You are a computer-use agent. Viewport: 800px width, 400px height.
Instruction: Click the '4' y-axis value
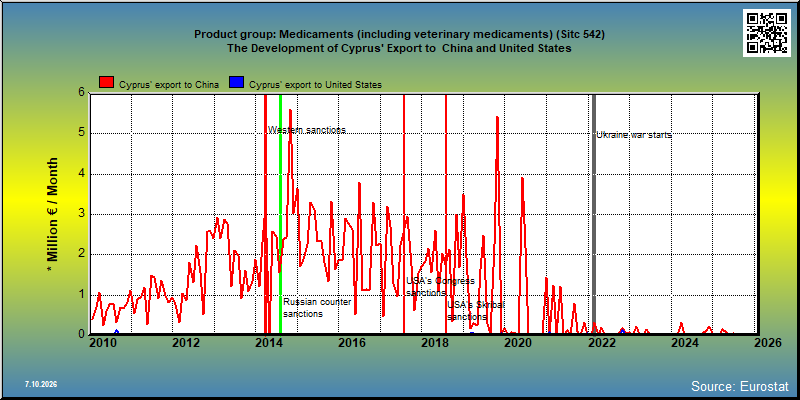81,173
